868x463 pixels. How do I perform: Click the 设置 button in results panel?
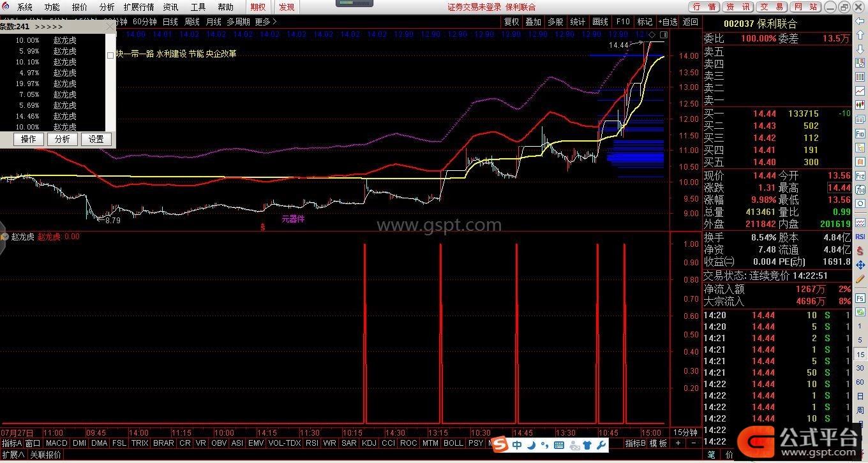coord(96,139)
